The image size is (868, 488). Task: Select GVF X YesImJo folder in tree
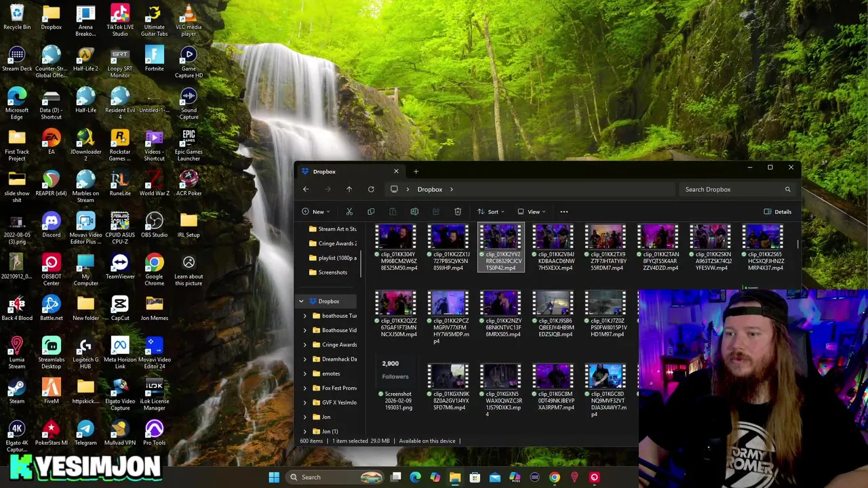click(334, 402)
